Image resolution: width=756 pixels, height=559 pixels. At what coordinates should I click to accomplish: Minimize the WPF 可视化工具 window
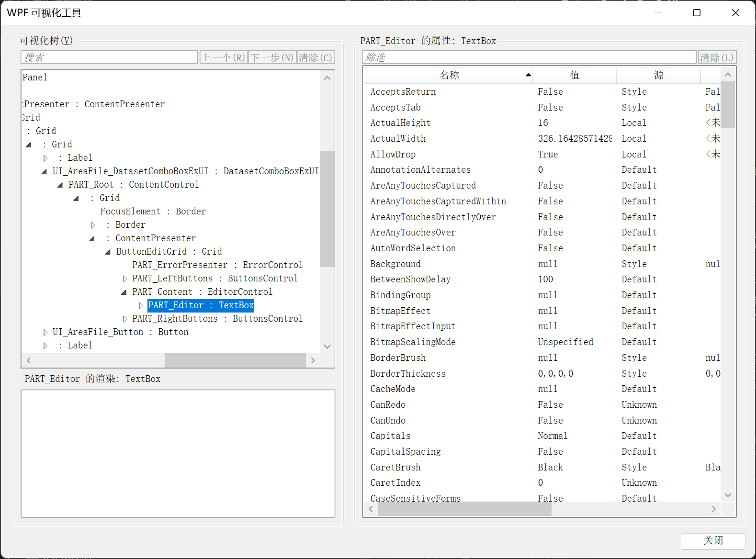coord(658,13)
